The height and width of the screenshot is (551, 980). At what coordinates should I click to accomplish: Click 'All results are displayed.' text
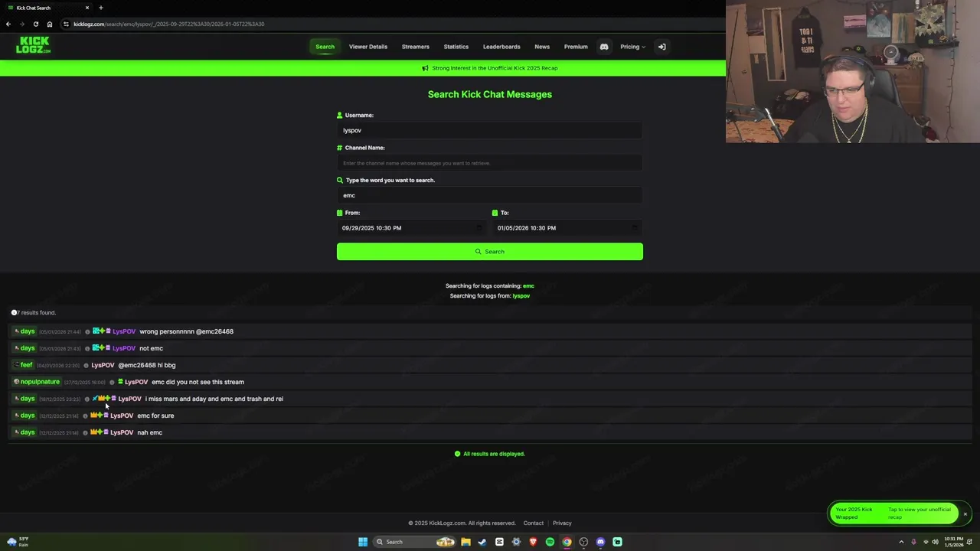point(494,454)
